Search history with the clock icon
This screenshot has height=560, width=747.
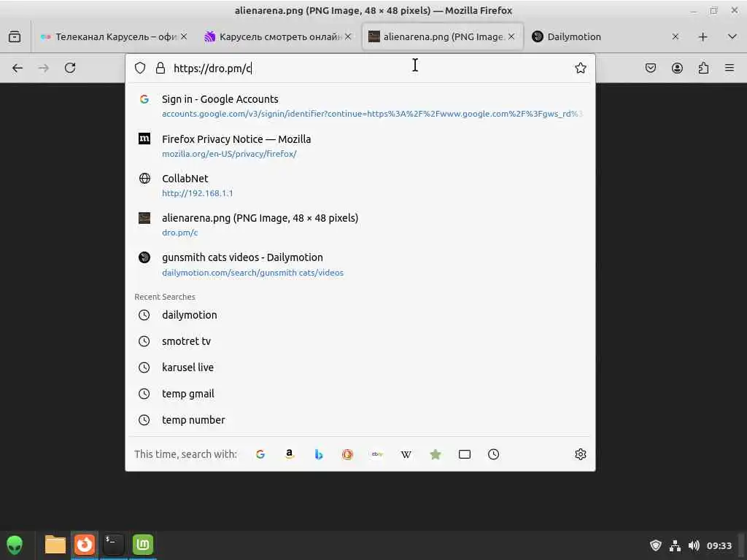tap(494, 454)
